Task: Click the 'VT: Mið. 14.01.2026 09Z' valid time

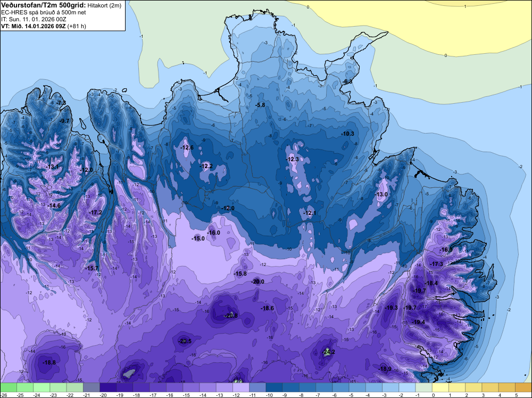Action: coord(34,26)
